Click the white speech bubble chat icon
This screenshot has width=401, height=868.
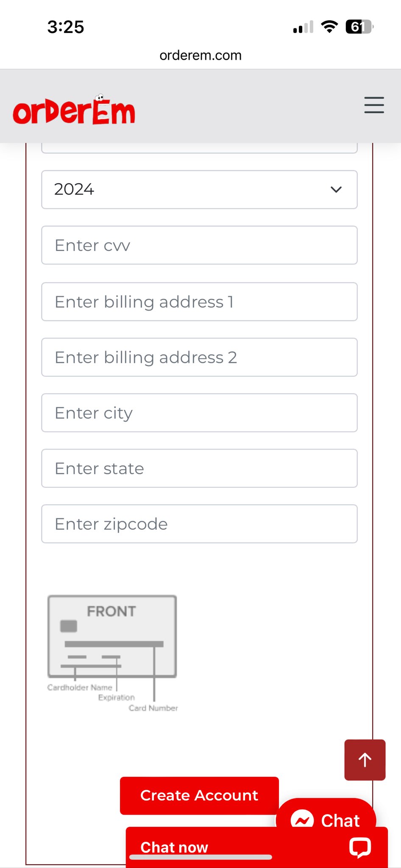(360, 847)
